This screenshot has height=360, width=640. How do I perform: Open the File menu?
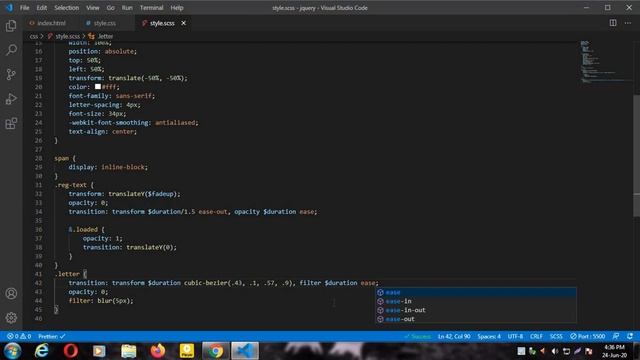coord(24,8)
